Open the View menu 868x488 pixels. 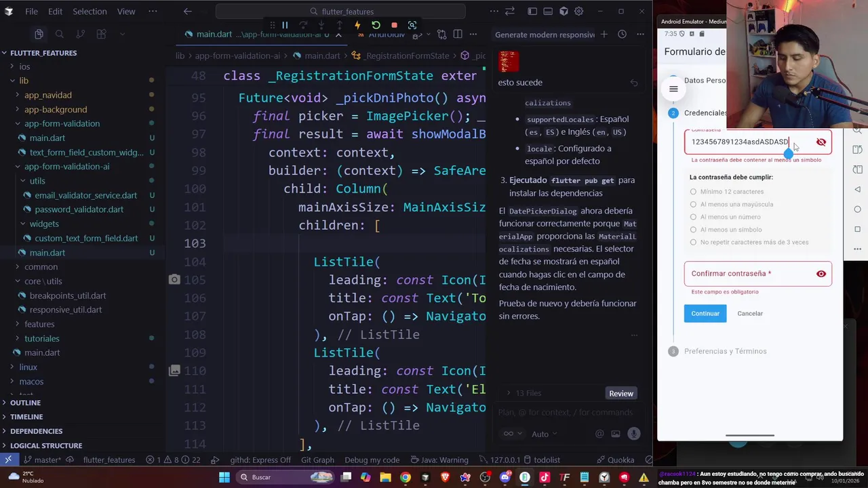tap(126, 12)
